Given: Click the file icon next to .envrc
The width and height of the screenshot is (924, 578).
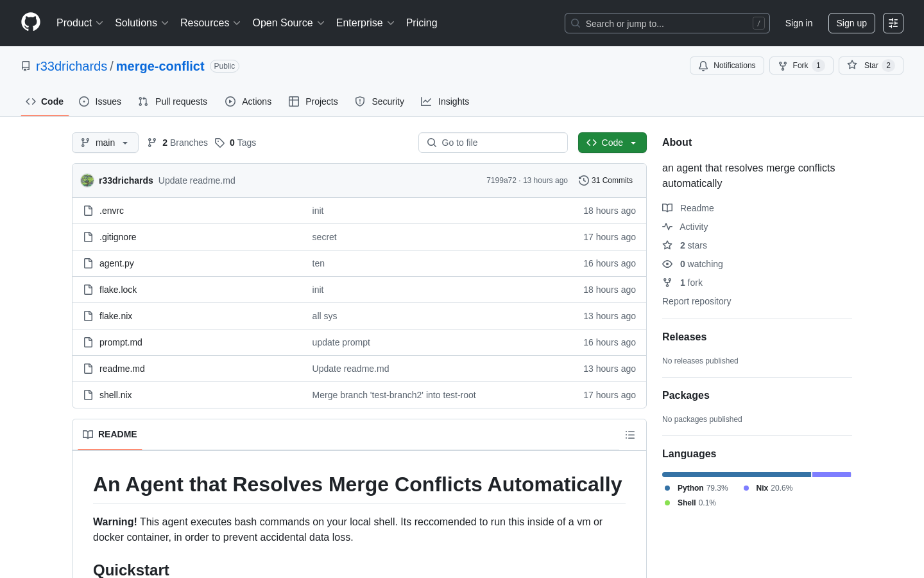Looking at the screenshot, I should coord(89,211).
